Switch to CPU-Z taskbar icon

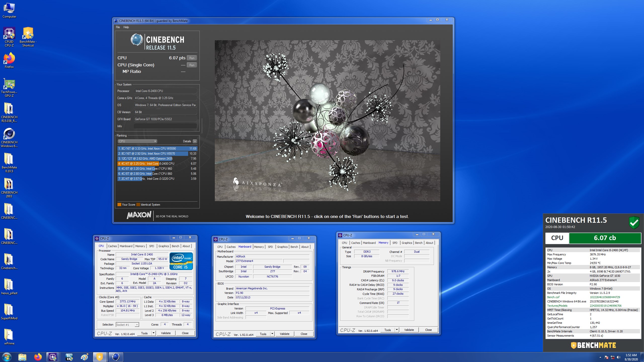click(53, 357)
